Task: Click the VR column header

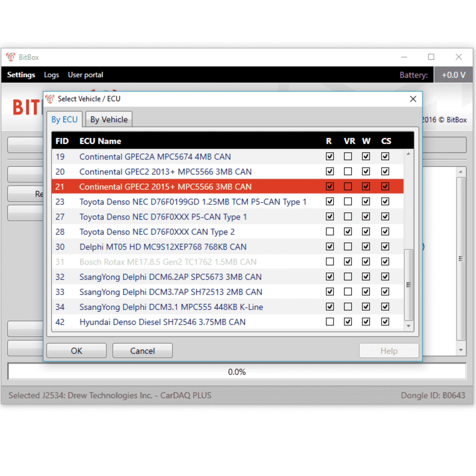Action: [x=349, y=141]
